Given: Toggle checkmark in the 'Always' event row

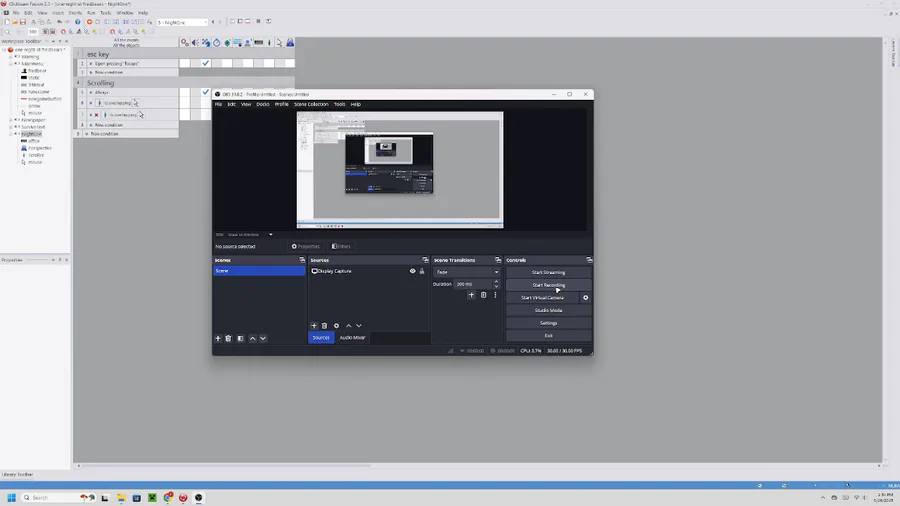Looking at the screenshot, I should tap(205, 92).
